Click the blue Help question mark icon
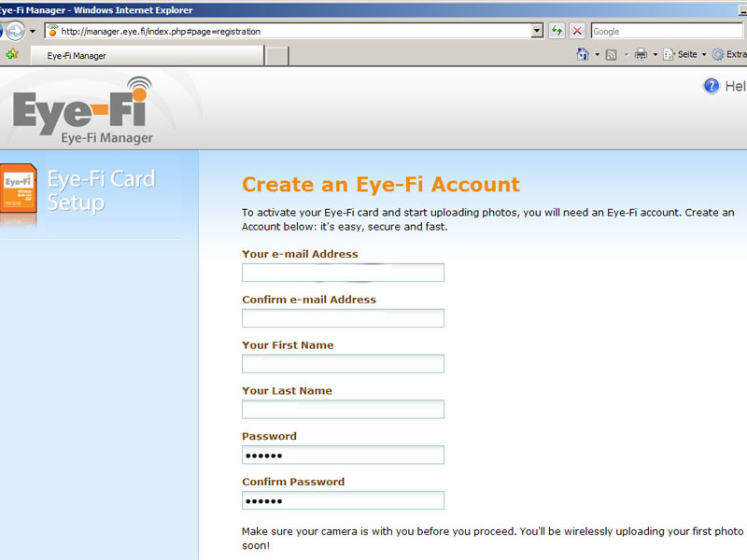Viewport: 747px width, 560px height. [x=711, y=86]
